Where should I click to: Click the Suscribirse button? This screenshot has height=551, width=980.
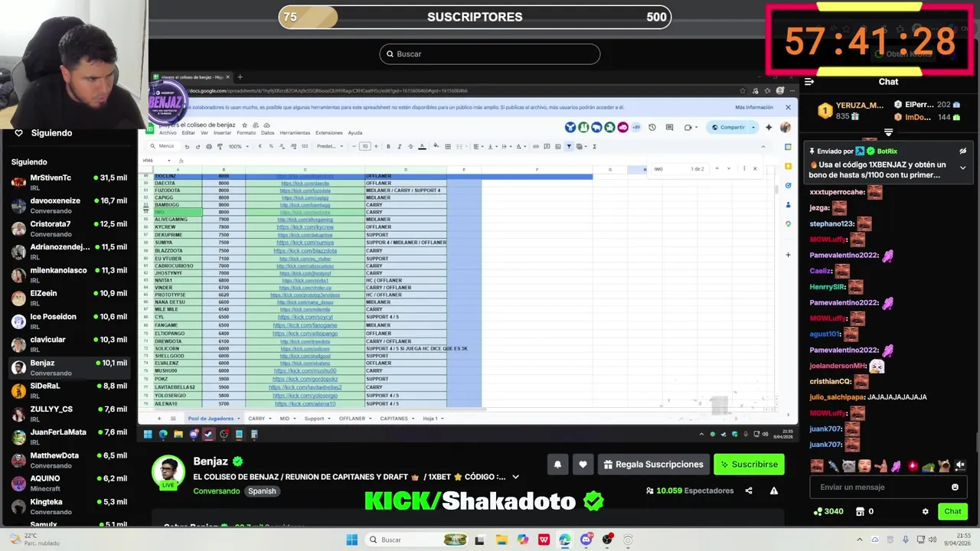[749, 465]
